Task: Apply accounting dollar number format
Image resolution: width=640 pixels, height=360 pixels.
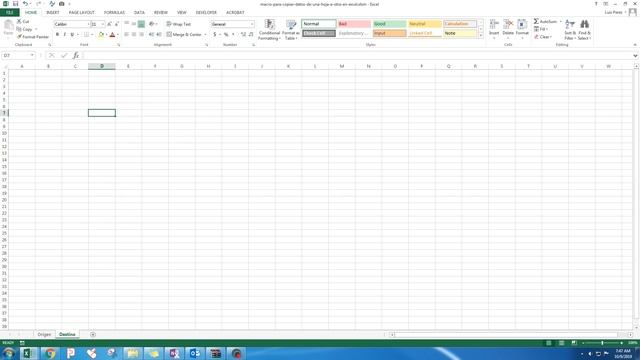Action: (x=215, y=35)
